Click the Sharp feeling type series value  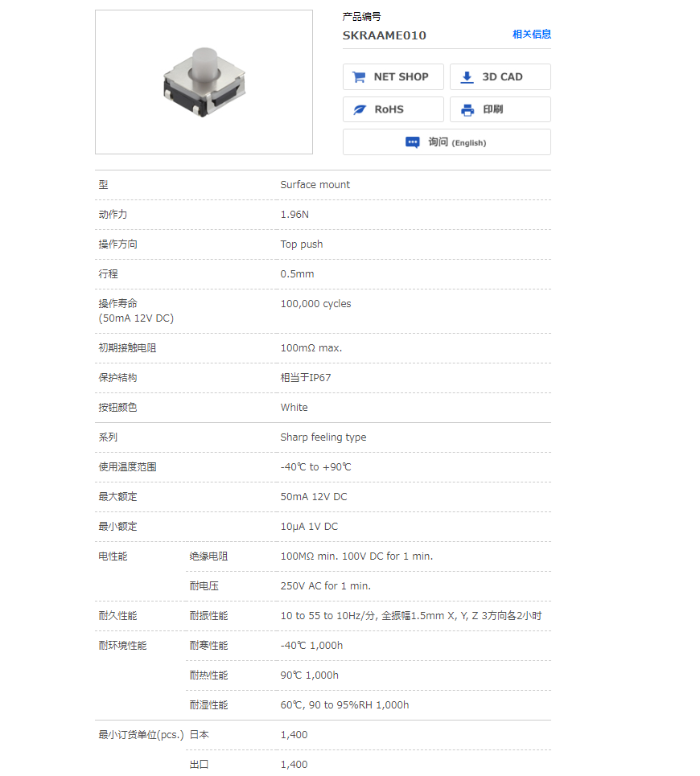323,437
